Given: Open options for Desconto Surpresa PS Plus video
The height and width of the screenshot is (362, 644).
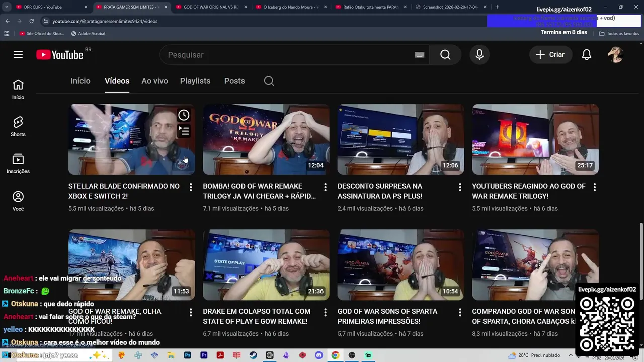Looking at the screenshot, I should [x=460, y=187].
